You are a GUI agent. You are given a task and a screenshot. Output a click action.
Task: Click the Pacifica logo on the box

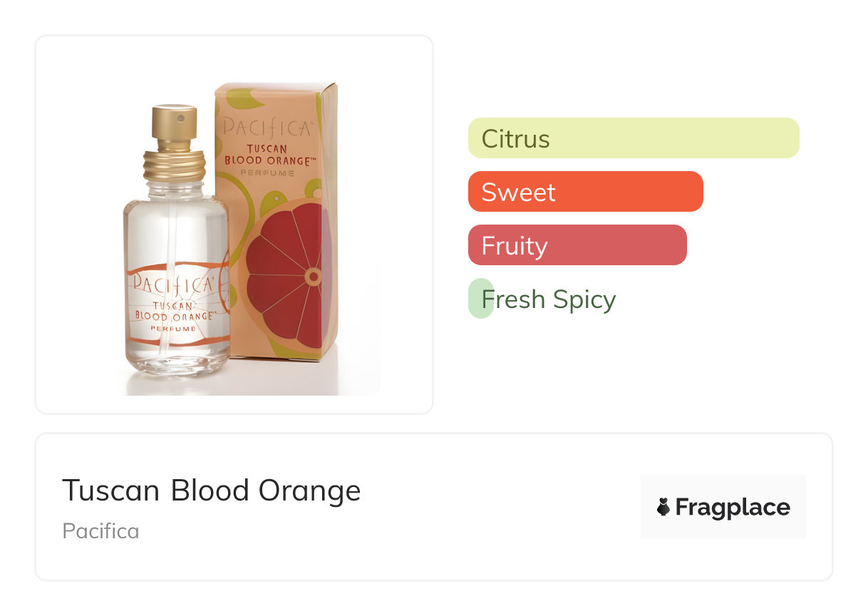pos(267,128)
